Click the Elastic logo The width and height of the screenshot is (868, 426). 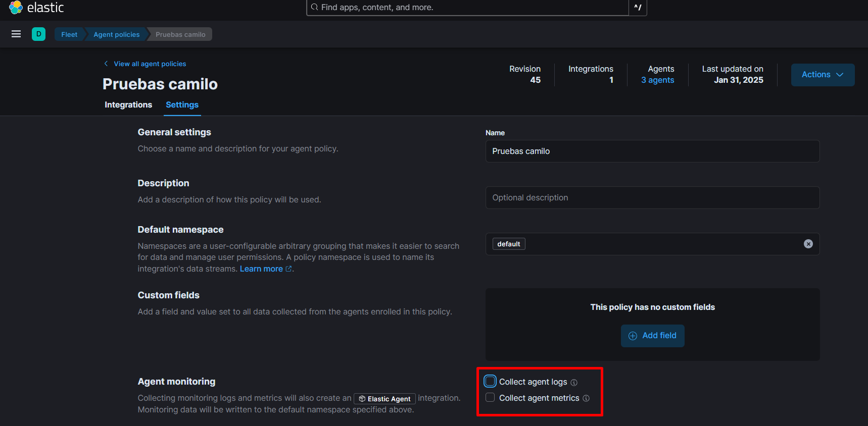pos(36,7)
